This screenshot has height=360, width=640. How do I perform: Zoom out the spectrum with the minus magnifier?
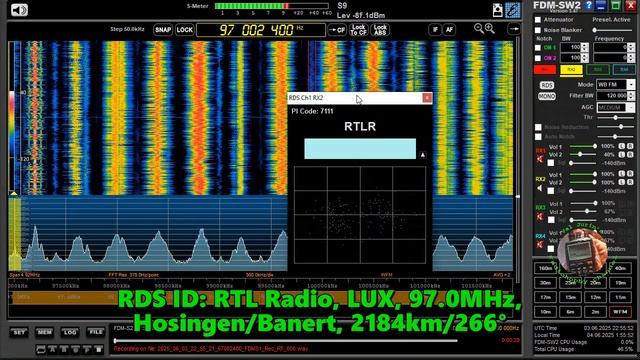coord(479,28)
